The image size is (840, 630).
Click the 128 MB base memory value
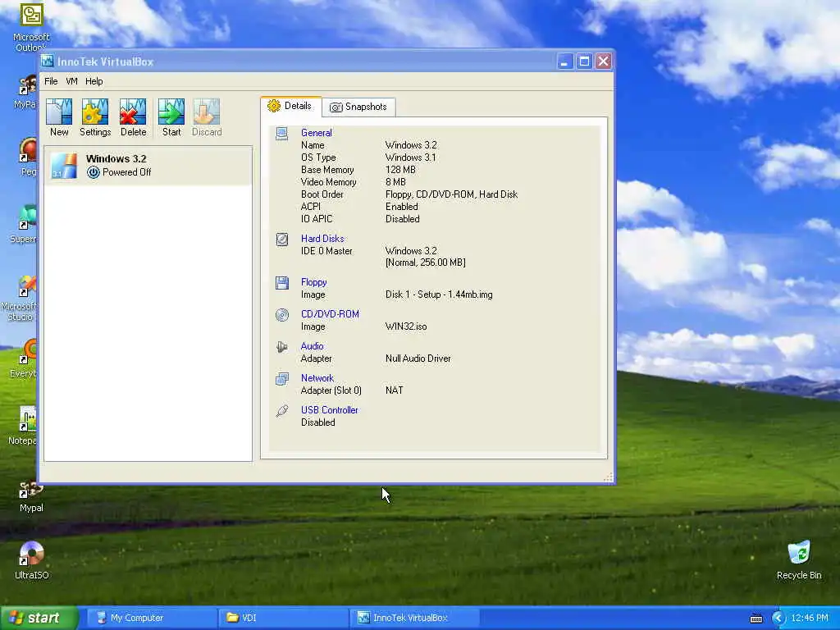[400, 170]
